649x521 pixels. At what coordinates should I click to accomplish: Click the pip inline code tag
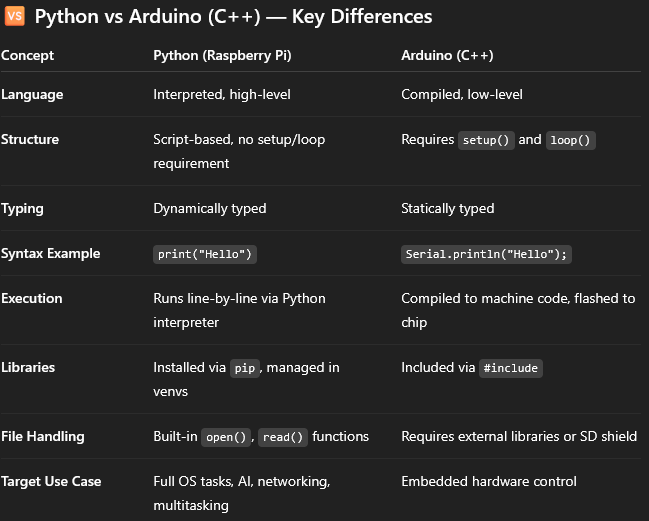point(244,368)
